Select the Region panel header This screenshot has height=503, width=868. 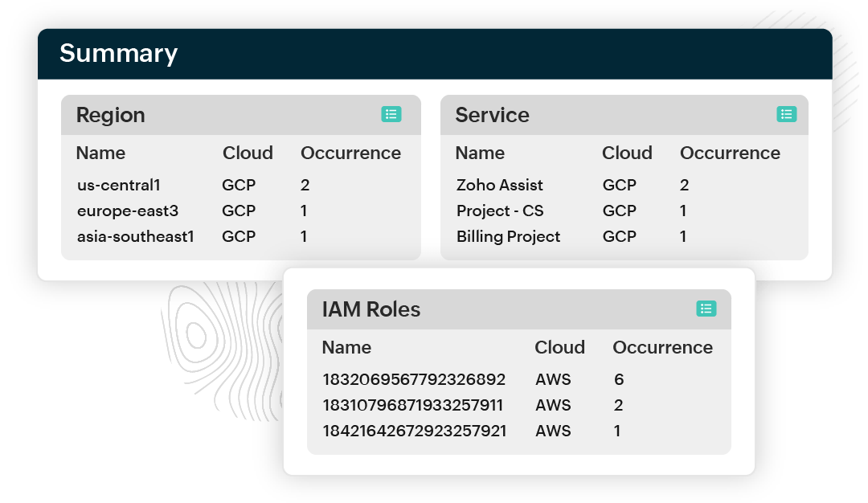pyautogui.click(x=110, y=115)
